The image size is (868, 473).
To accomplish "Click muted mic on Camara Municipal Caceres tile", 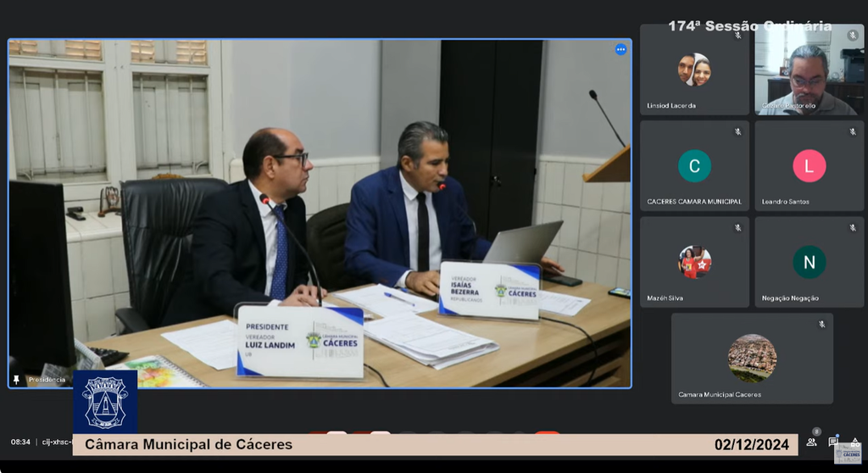I will coord(821,325).
